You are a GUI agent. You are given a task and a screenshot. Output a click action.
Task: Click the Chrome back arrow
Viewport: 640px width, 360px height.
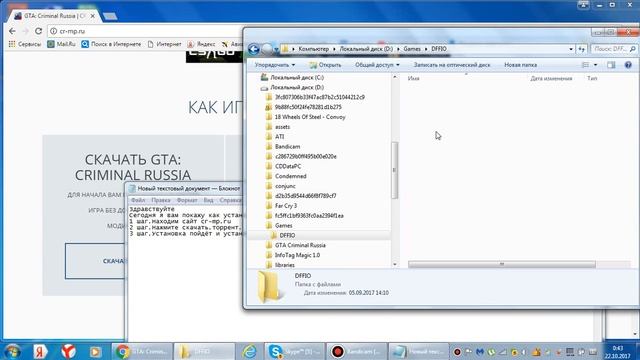12,31
